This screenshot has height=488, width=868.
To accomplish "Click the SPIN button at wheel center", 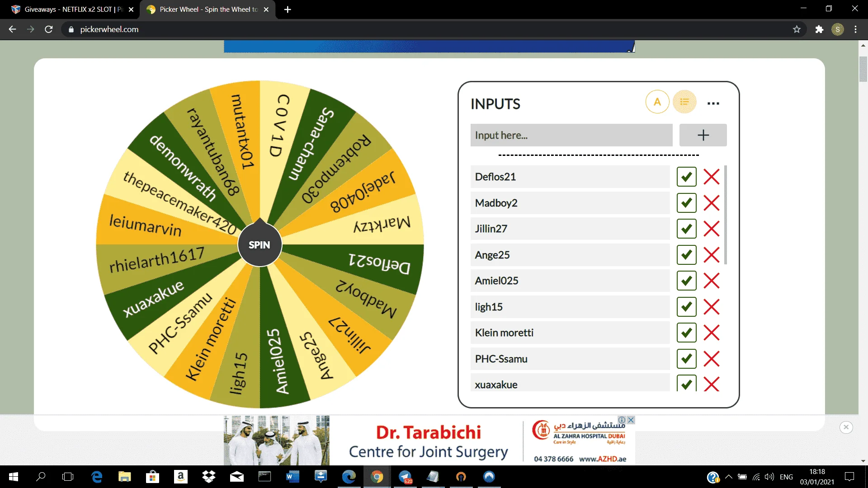I will coord(259,244).
